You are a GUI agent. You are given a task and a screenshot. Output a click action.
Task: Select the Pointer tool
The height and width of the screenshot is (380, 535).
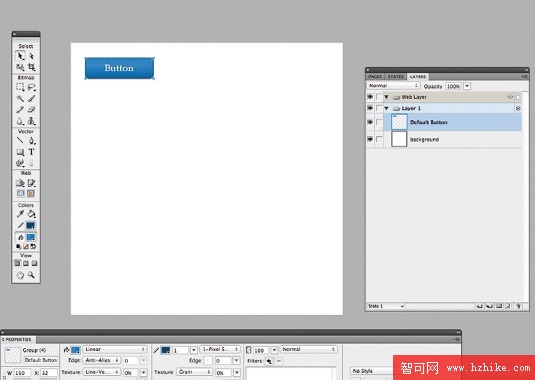click(20, 56)
